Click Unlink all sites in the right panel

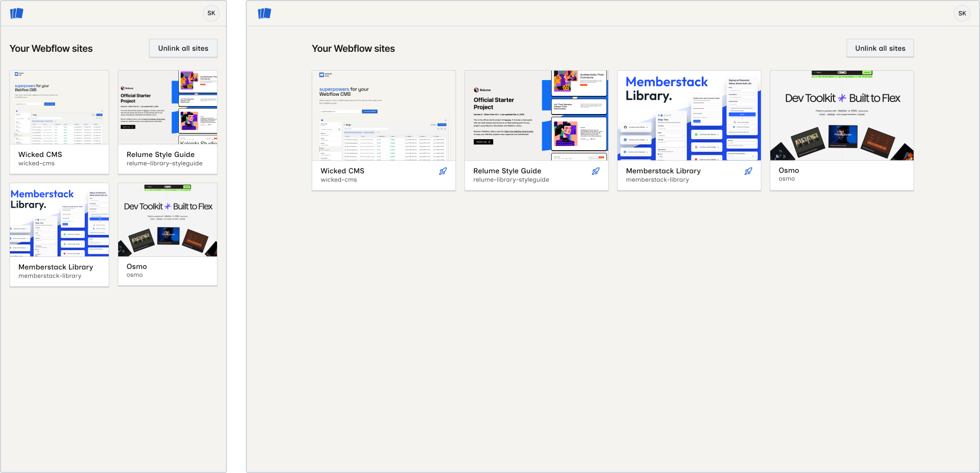point(880,48)
